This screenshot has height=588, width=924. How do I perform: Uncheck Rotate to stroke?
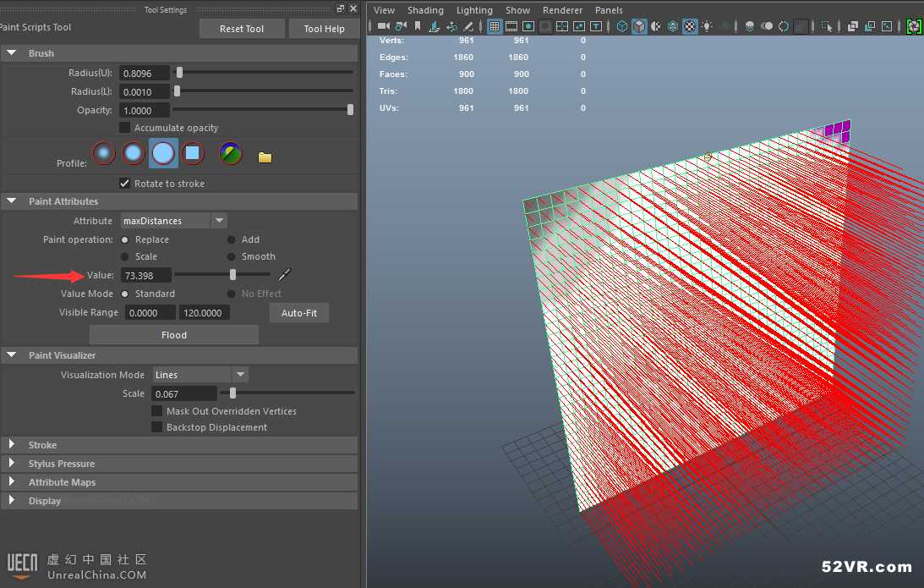124,184
